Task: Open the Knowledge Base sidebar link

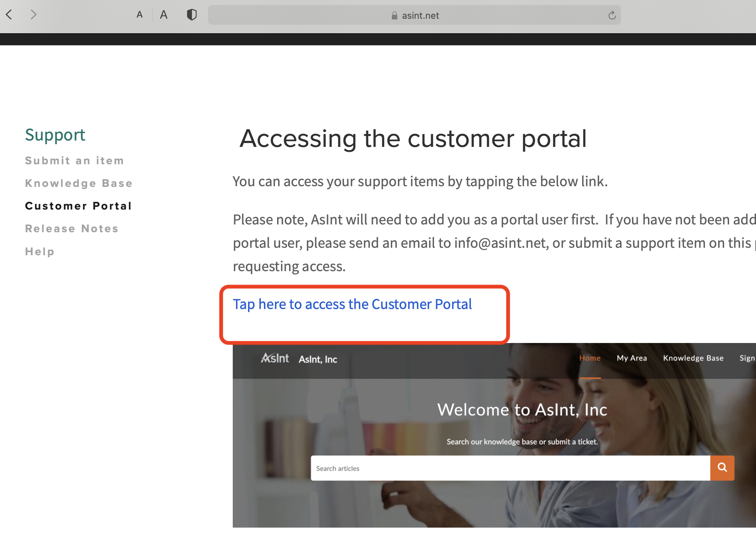Action: (x=79, y=183)
